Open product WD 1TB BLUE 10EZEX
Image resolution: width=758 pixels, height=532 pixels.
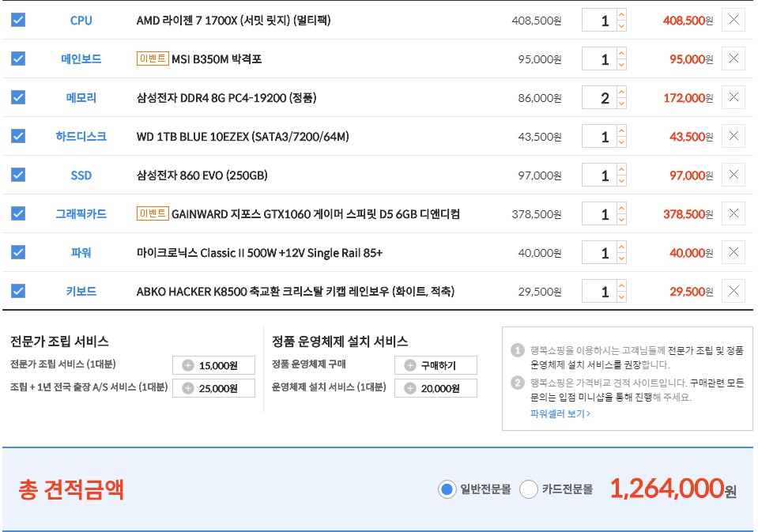coord(243,137)
